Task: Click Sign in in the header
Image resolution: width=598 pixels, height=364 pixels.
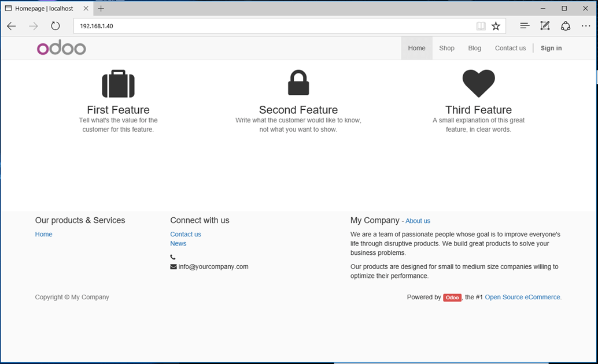Action: (551, 48)
